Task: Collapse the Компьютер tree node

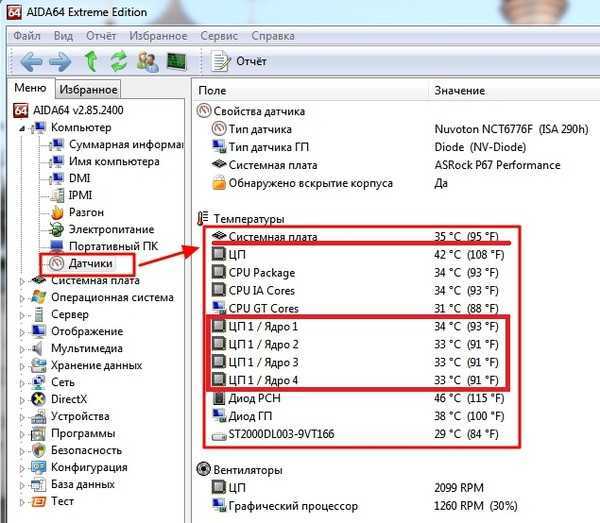Action: (x=22, y=128)
